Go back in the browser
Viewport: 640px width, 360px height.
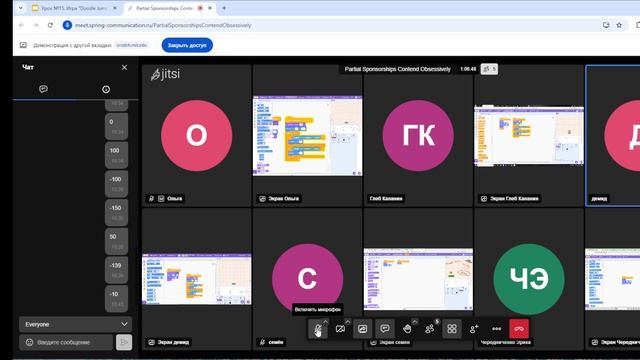click(x=21, y=25)
